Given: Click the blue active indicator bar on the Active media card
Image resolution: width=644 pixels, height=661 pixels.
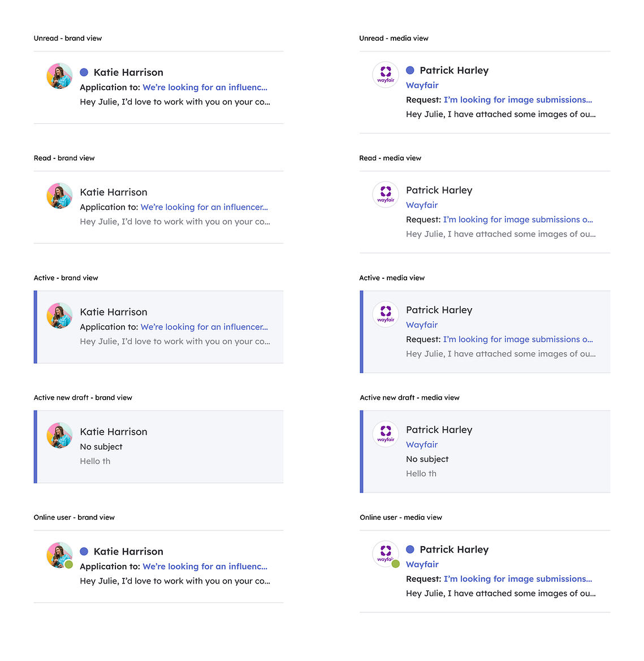Looking at the screenshot, I should coord(362,332).
